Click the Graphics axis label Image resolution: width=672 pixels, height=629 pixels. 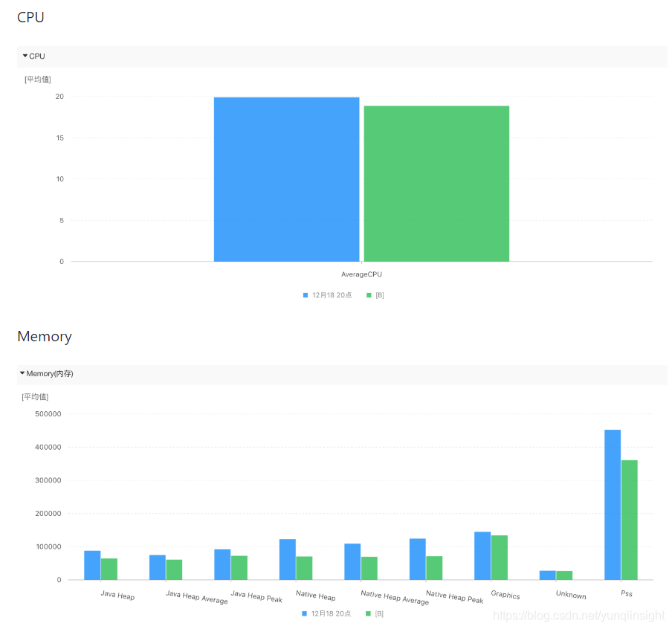click(x=505, y=595)
